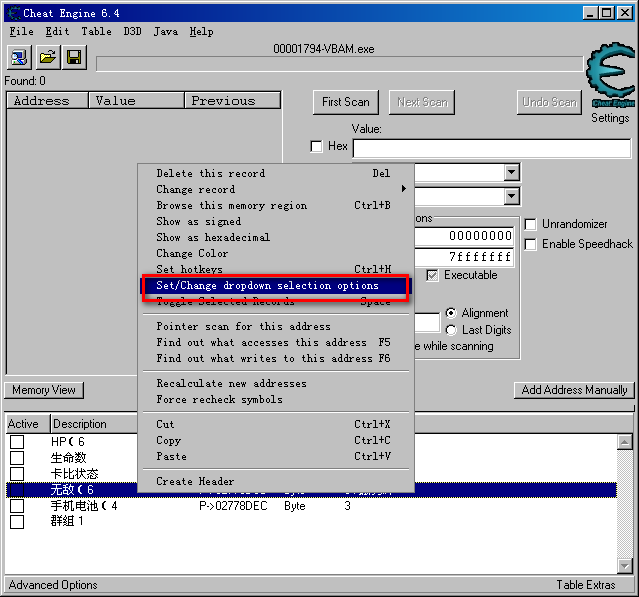Click address list scrollbar down arrow
The width and height of the screenshot is (639, 597).
click(x=625, y=567)
